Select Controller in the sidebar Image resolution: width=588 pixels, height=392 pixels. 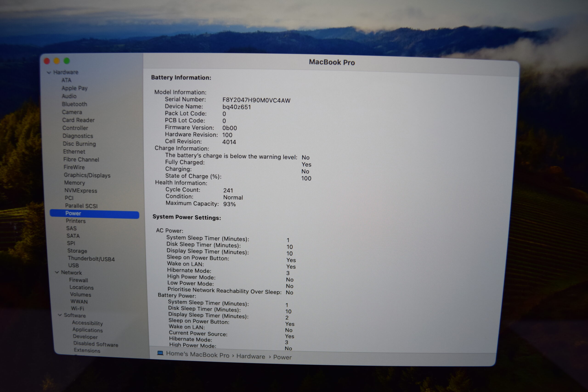point(75,128)
